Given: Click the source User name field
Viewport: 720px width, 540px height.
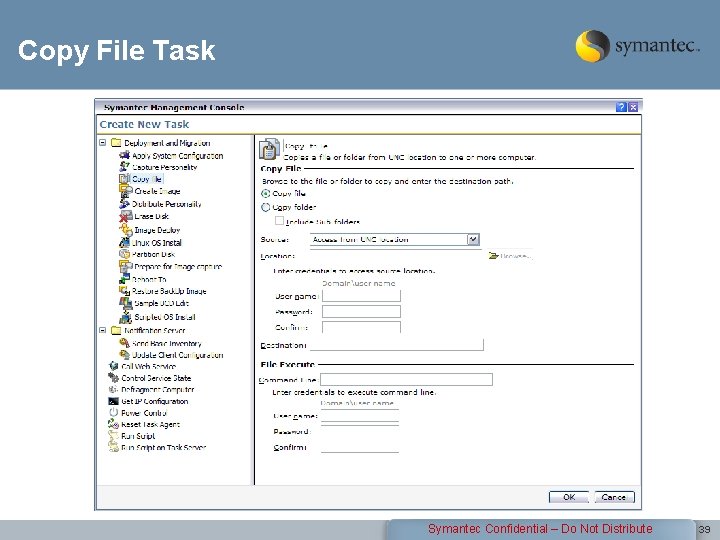Looking at the screenshot, I should coord(361,296).
